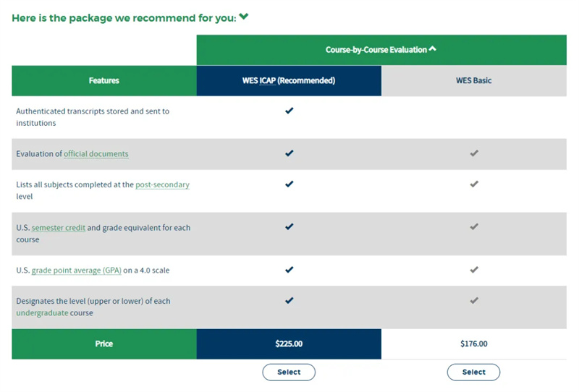
Task: Click ICAP checkmark for subjects completed row
Action: (289, 184)
